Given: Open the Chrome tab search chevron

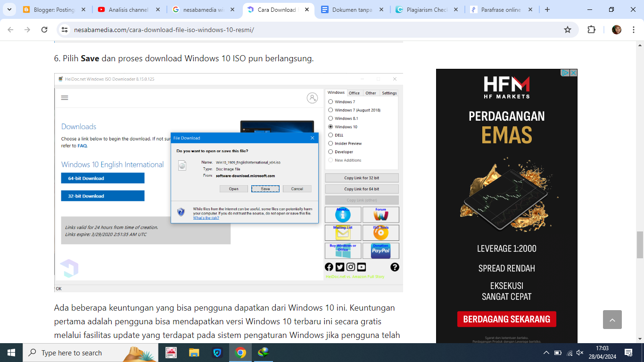Looking at the screenshot, I should [x=10, y=9].
